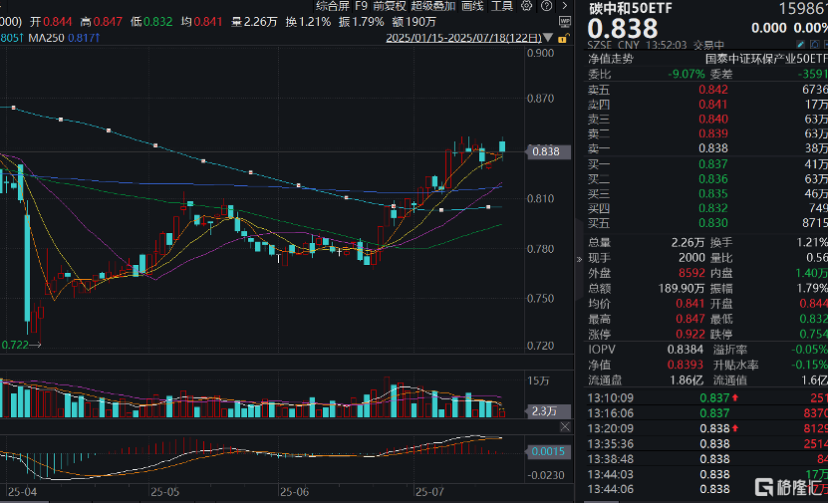829x504 pixels.
Task: Select the 13:44:03 tick trade row
Action: point(707,474)
